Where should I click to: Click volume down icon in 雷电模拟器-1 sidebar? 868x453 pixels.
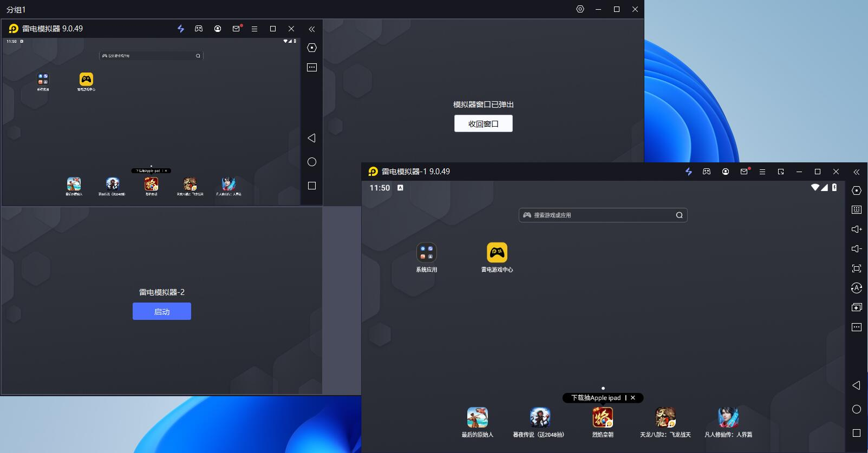coord(856,249)
